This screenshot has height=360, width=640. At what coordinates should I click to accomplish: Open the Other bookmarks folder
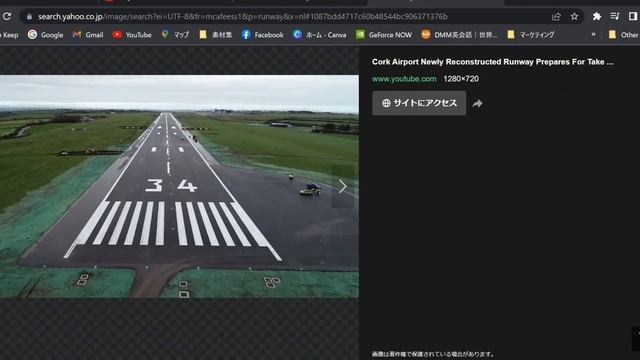(624, 35)
